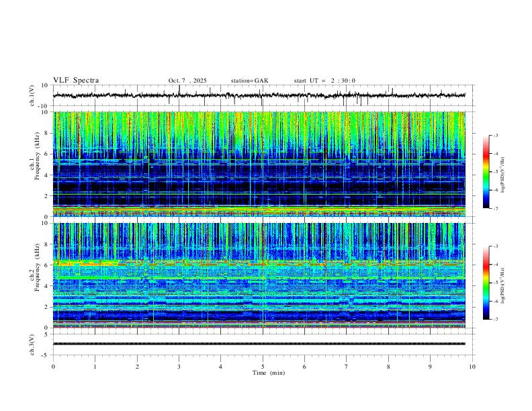Click the 'ch.2 Frequency (kHz)' axis label

[x=35, y=267]
